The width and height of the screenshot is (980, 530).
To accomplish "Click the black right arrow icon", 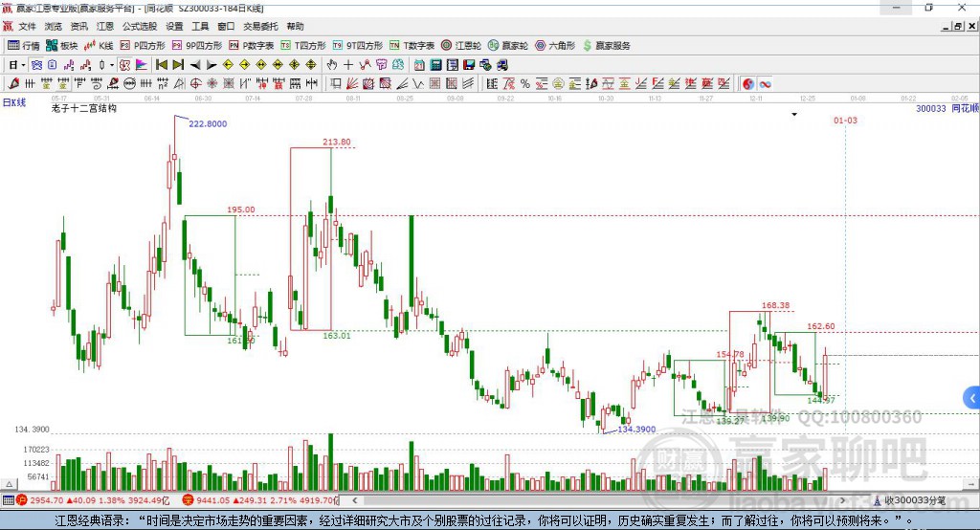I will (x=212, y=65).
